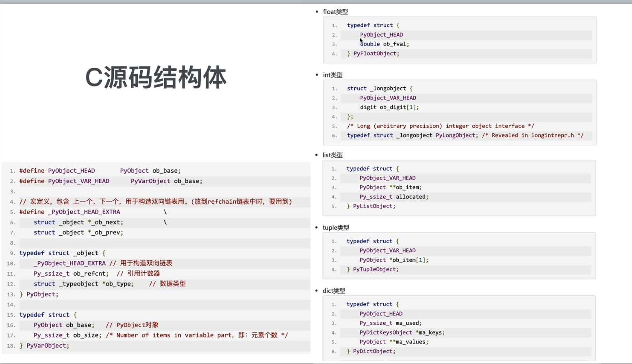
Task: Select the tuple类型 bullet heading
Action: coord(336,227)
